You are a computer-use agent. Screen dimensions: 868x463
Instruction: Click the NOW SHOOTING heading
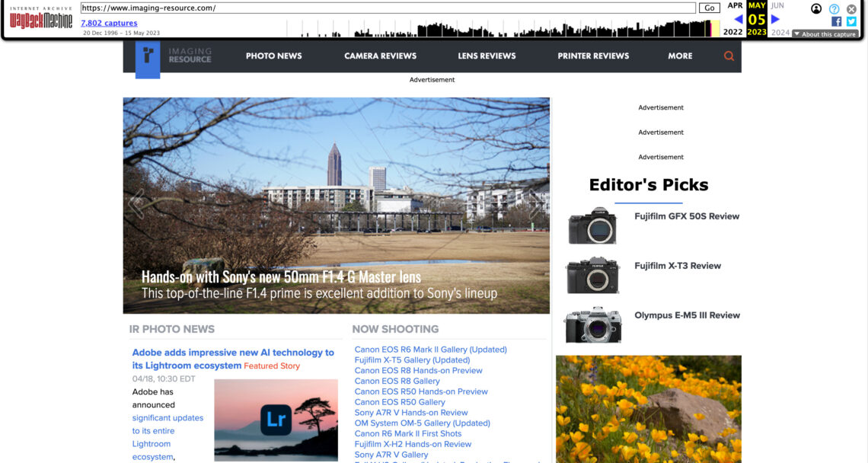395,329
